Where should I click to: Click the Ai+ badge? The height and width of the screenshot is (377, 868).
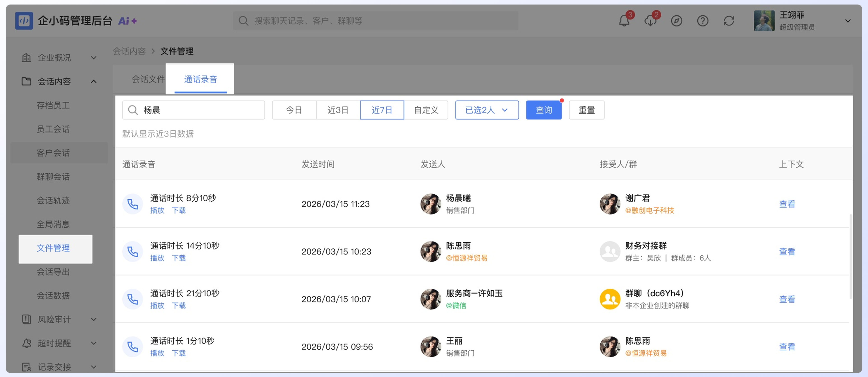click(127, 21)
